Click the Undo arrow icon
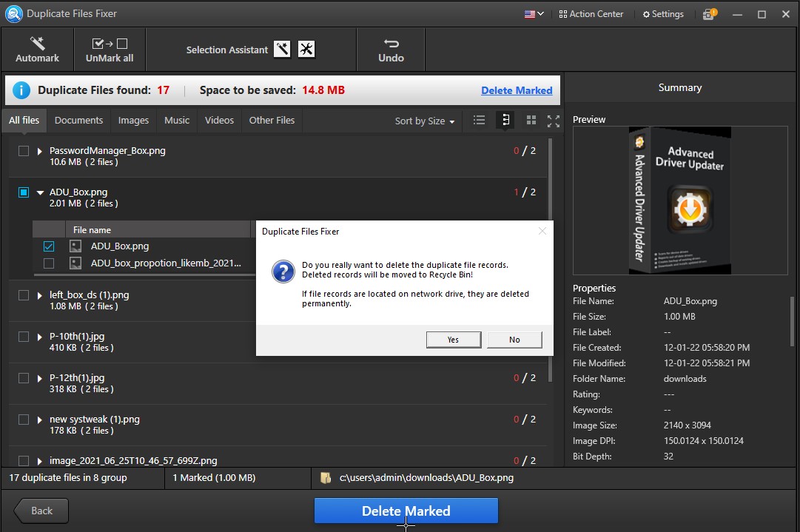Image resolution: width=800 pixels, height=532 pixels. pyautogui.click(x=391, y=44)
